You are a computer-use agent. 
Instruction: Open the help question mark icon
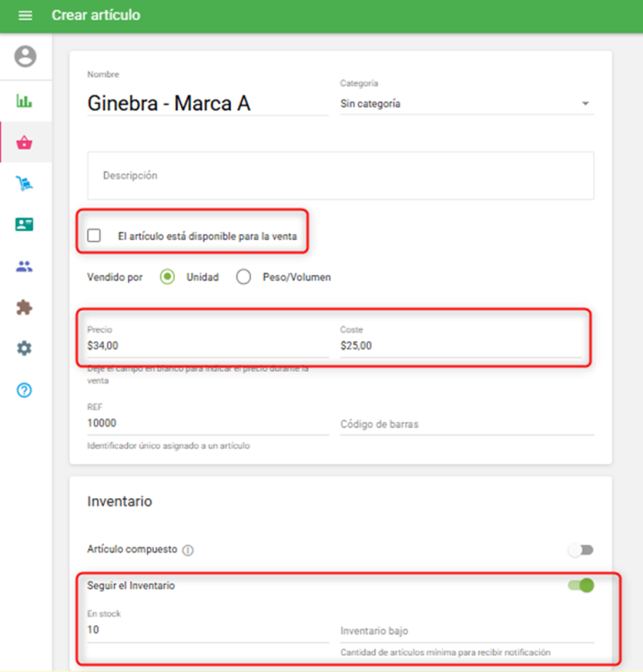tap(25, 391)
